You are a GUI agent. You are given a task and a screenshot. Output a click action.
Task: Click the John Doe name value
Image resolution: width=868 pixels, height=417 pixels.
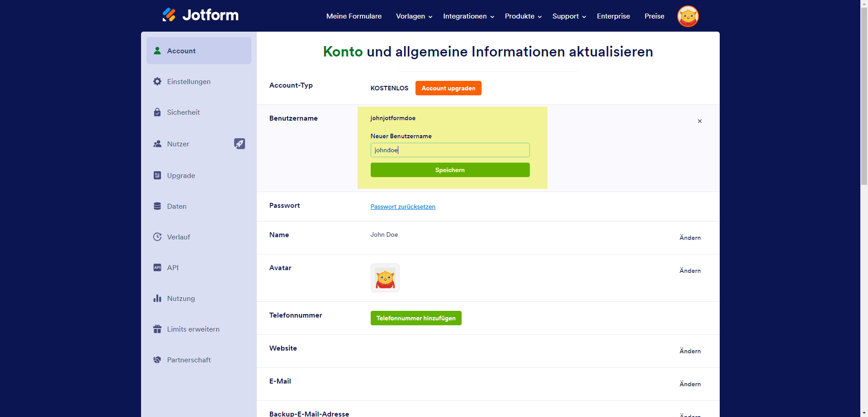(384, 234)
